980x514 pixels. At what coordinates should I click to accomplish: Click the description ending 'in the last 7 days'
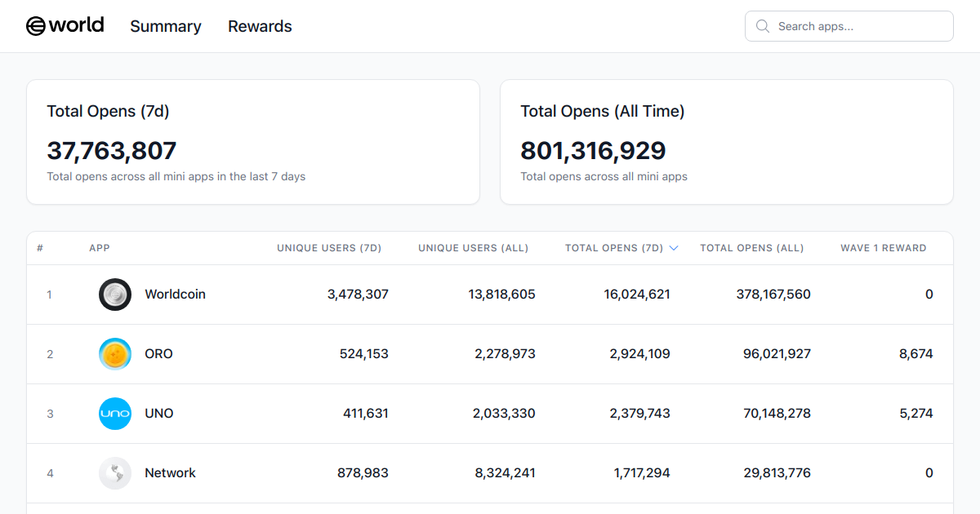176,176
